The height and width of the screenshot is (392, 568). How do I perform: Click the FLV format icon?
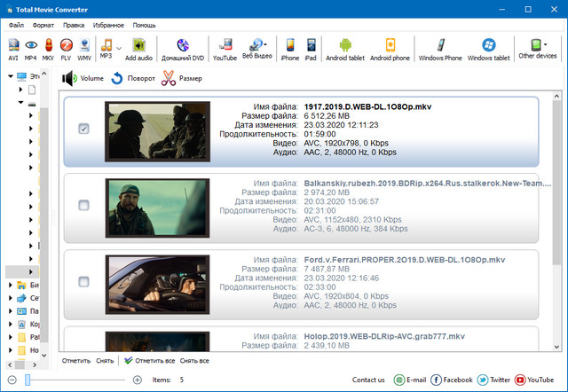click(66, 48)
